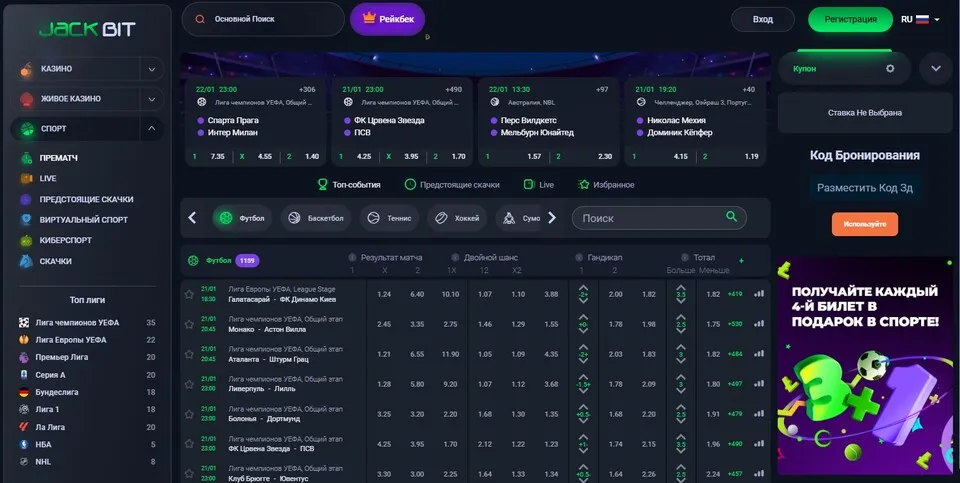Screen dimensions: 960x483
Task: Favorite the Монако – Астон Вилла match
Action: (x=189, y=324)
